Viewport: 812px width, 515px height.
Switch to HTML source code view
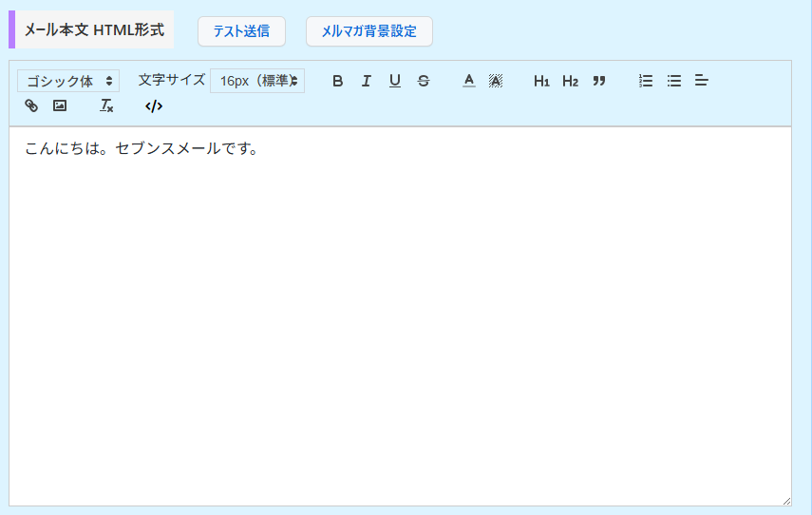pyautogui.click(x=154, y=105)
